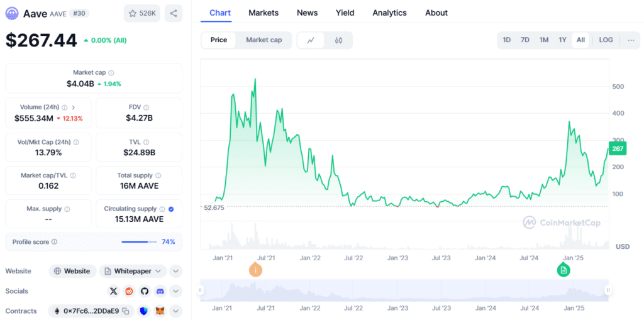Click TVL info icon
Screen dimensions: 644x320
[x=146, y=142]
